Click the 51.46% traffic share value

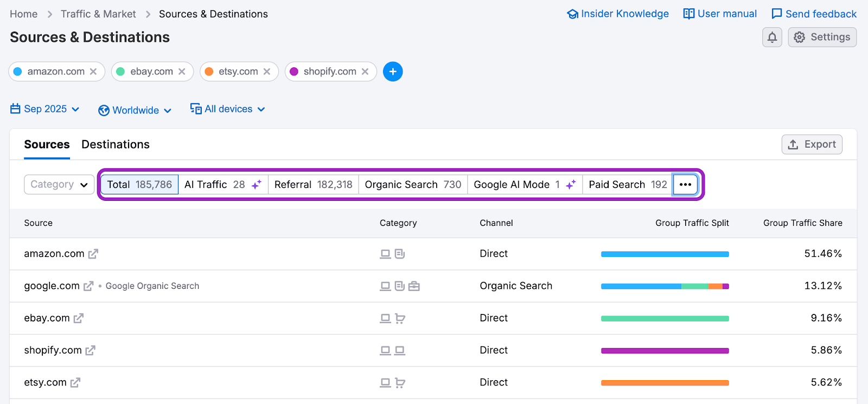point(823,254)
